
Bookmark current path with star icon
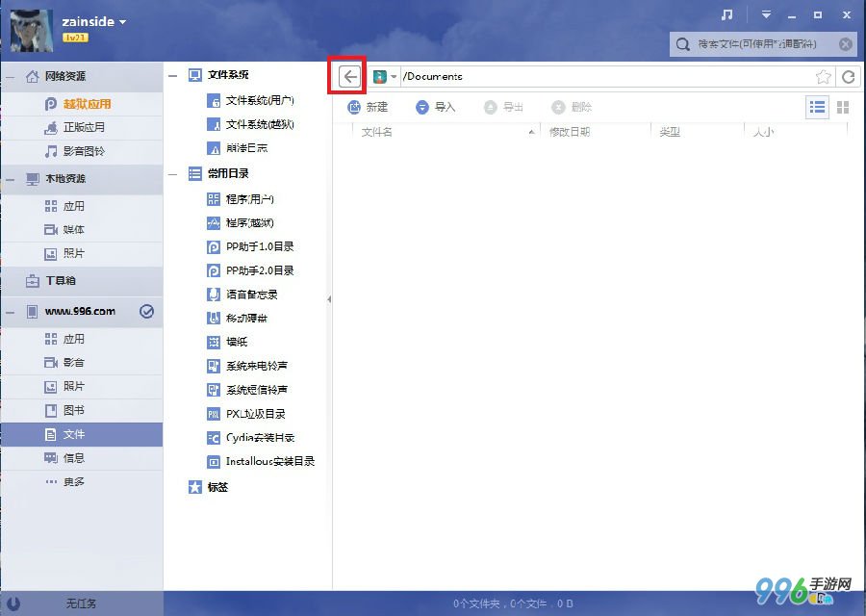click(x=823, y=76)
